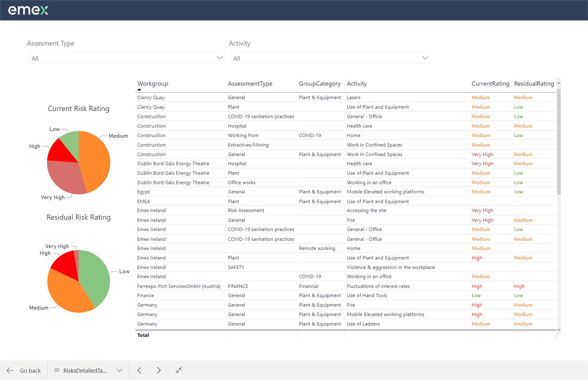Click the Go back button

click(x=30, y=371)
